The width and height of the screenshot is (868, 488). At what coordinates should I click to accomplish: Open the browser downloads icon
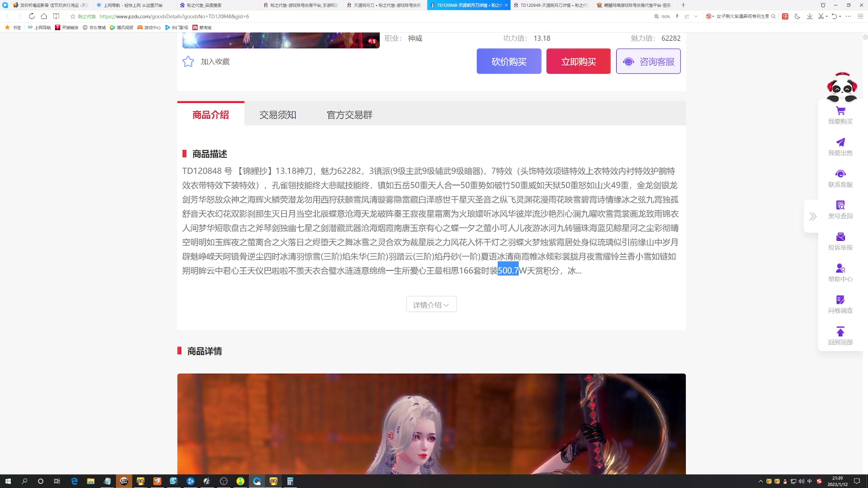click(x=810, y=16)
